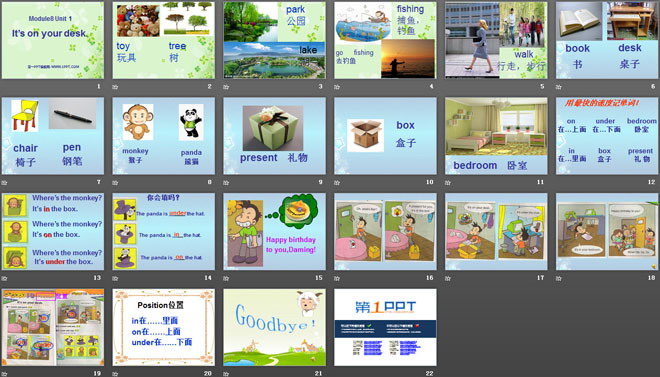The width and height of the screenshot is (660, 377).
Task: Select the "Happy birthday to you, Daming" slide 15
Action: (x=274, y=231)
